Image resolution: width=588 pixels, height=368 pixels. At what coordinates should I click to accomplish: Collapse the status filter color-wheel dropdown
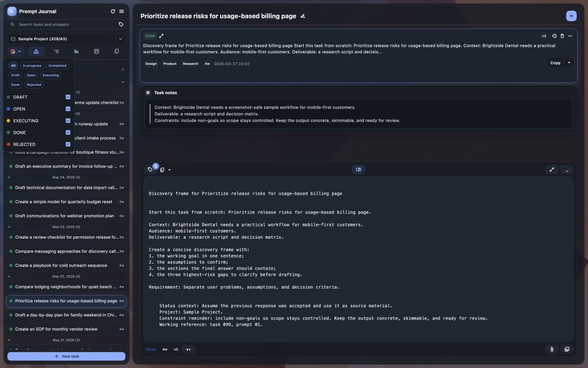(16, 52)
